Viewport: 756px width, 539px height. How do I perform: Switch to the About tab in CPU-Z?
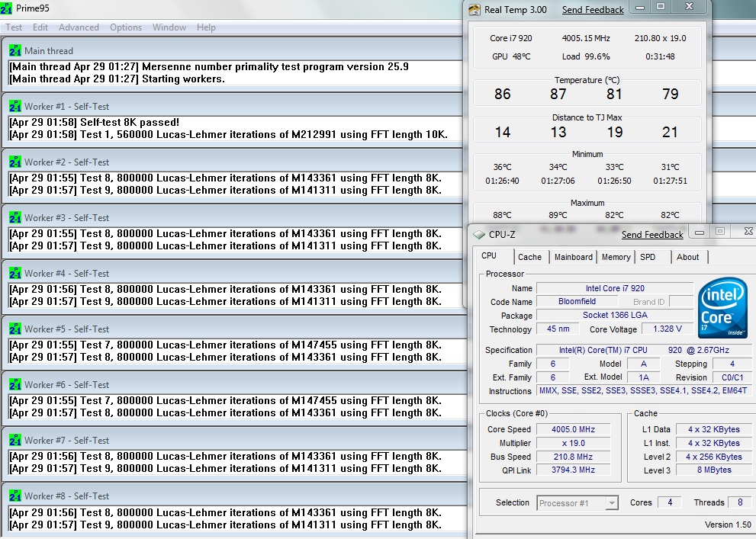click(x=687, y=257)
